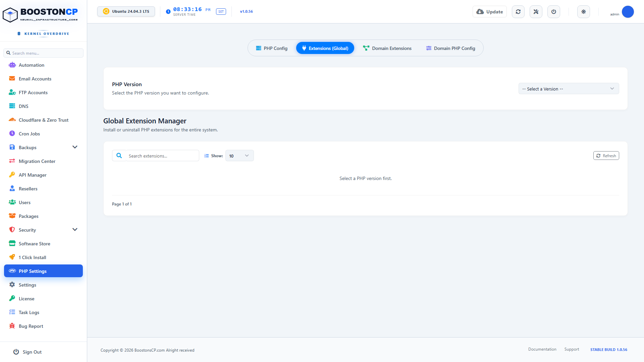This screenshot has width=644, height=362.
Task: Click the Cron Jobs clock icon
Action: (12, 133)
